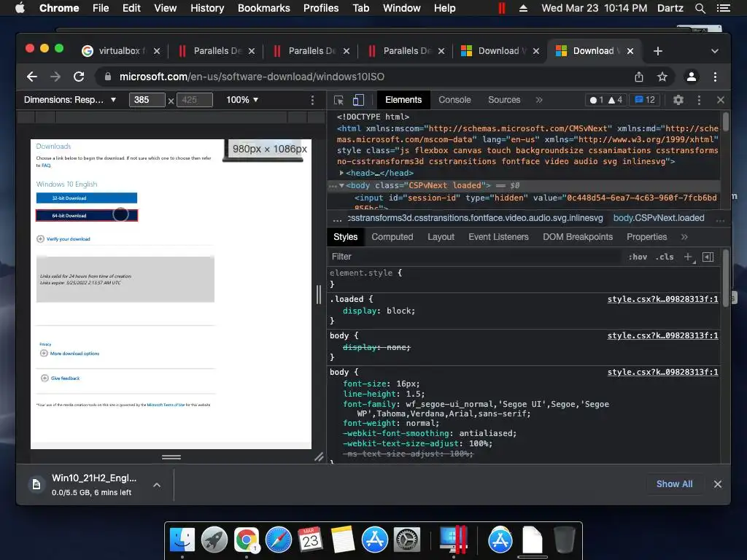Switch to the Sources tab

click(504, 100)
